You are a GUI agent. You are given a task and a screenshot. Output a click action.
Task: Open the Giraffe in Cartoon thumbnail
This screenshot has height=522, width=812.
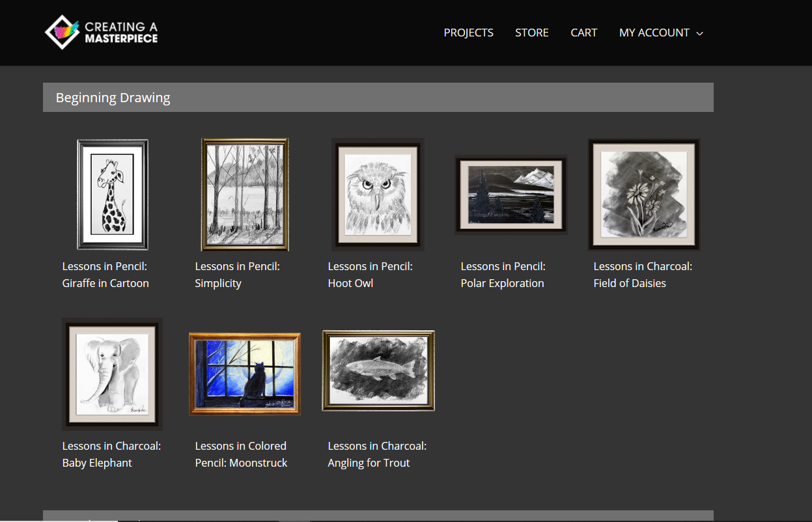[113, 195]
